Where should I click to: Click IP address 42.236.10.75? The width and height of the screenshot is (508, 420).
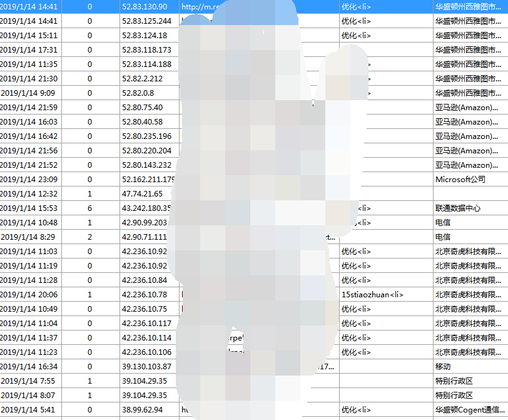(x=145, y=309)
